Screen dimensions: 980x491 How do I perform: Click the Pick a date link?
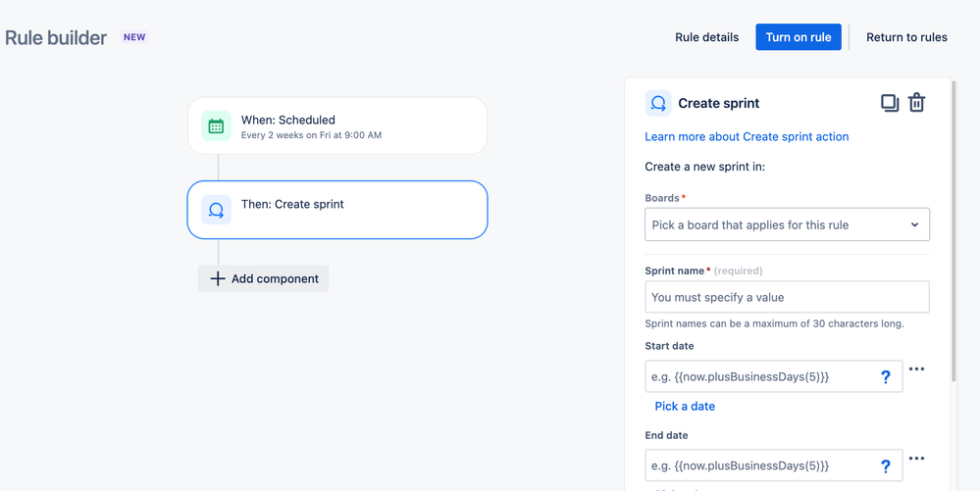685,406
